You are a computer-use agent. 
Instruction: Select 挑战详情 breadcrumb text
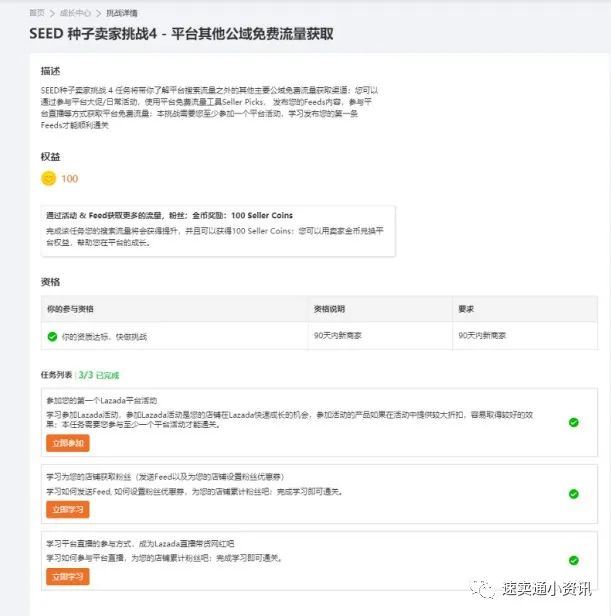122,13
